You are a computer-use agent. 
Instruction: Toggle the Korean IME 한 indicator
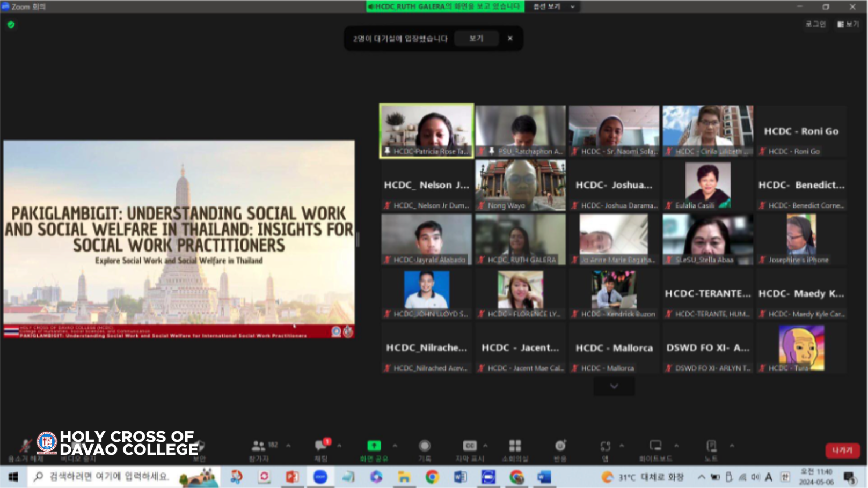785,477
